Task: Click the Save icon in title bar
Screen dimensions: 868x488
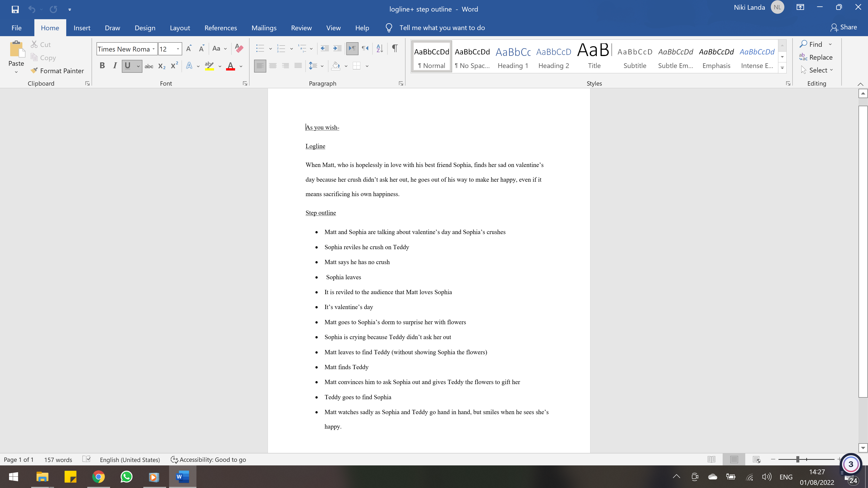Action: 15,9
